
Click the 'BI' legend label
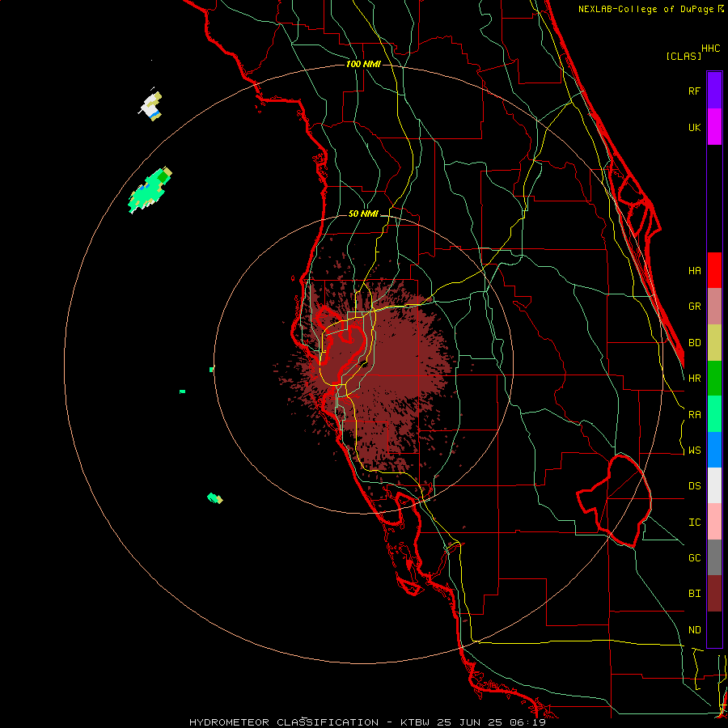coord(694,594)
